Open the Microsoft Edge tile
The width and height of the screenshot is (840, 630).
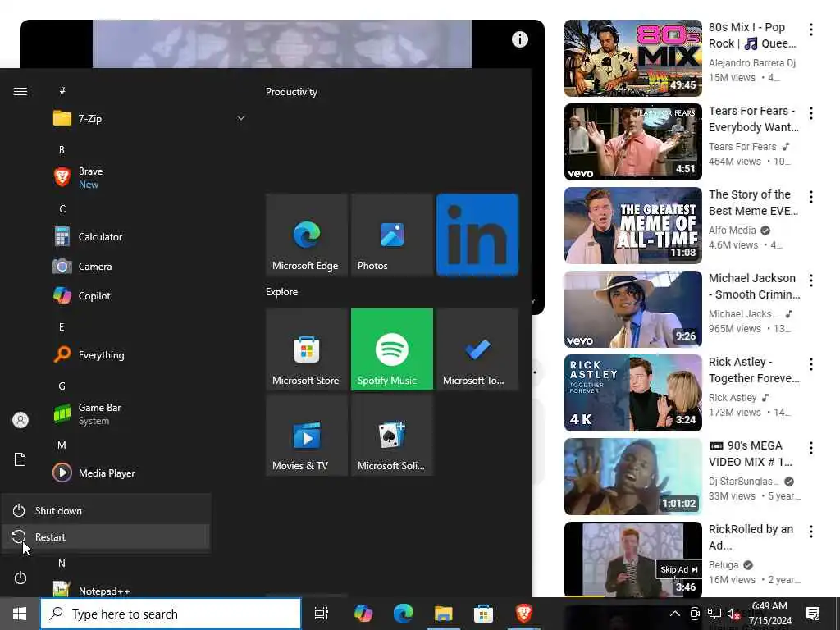pos(307,235)
